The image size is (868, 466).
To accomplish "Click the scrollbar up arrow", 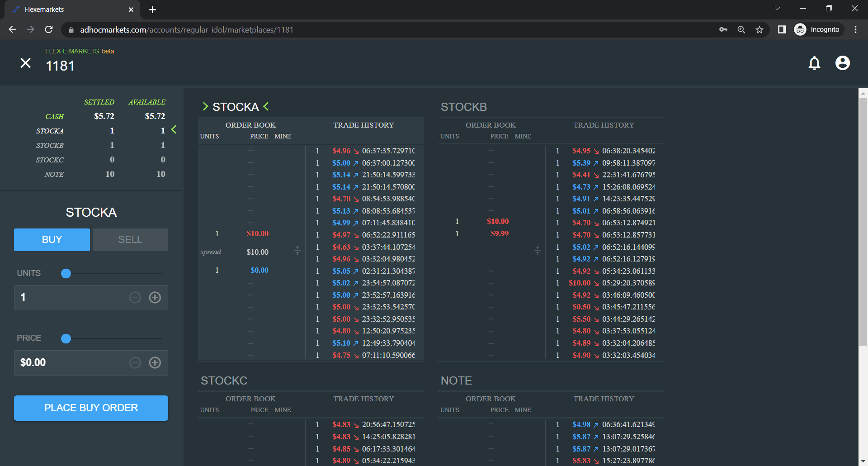I will (863, 93).
